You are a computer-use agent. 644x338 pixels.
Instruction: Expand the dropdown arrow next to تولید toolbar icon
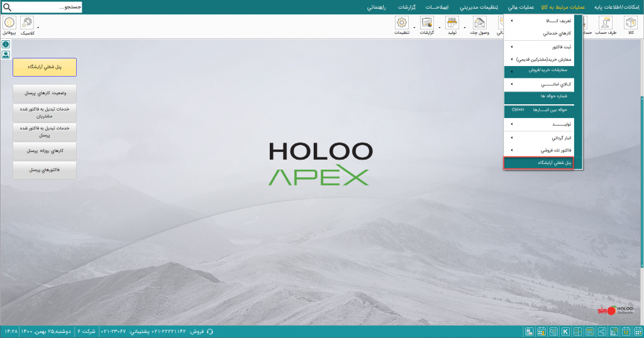pos(465,28)
